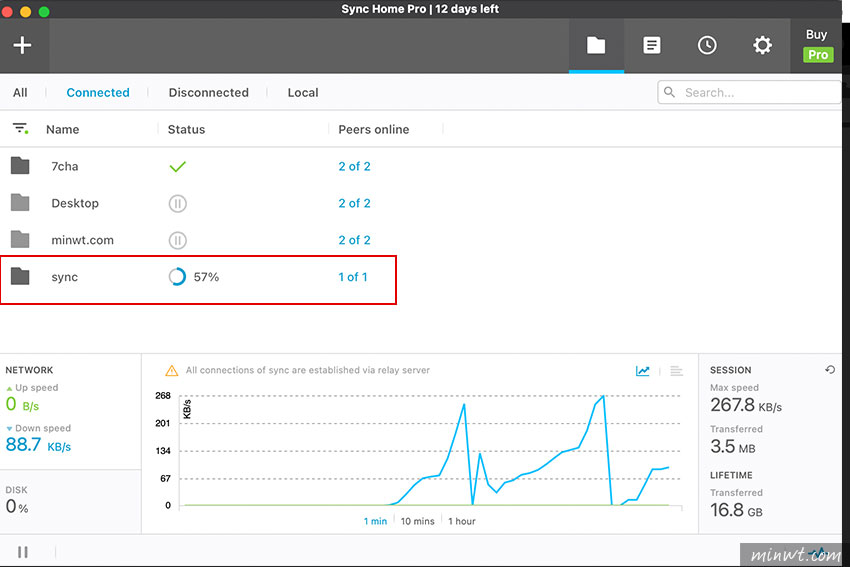Click the Max speed 267.8 KB/s value
The image size is (850, 567).
coord(746,405)
